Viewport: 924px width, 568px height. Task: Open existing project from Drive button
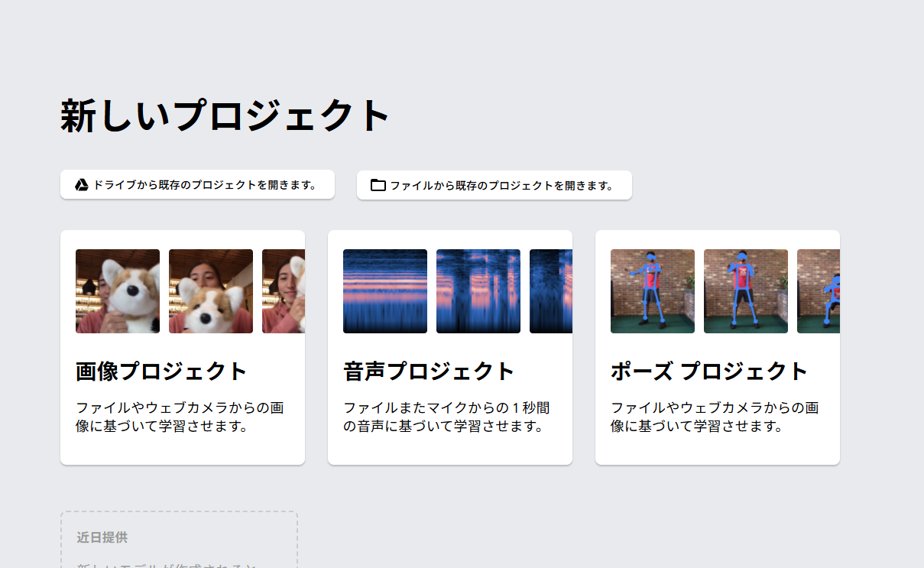(197, 184)
